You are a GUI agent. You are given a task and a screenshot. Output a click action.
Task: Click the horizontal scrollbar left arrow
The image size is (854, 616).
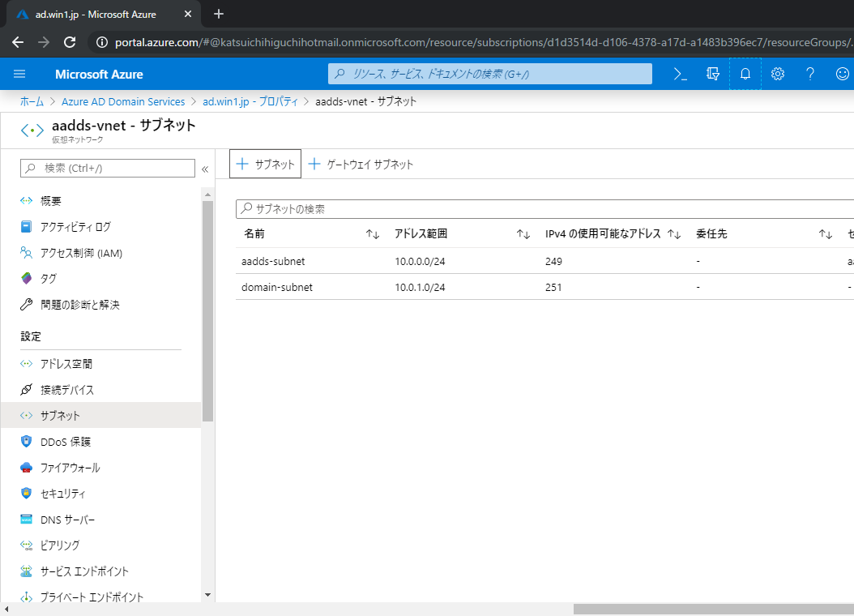tap(6, 609)
